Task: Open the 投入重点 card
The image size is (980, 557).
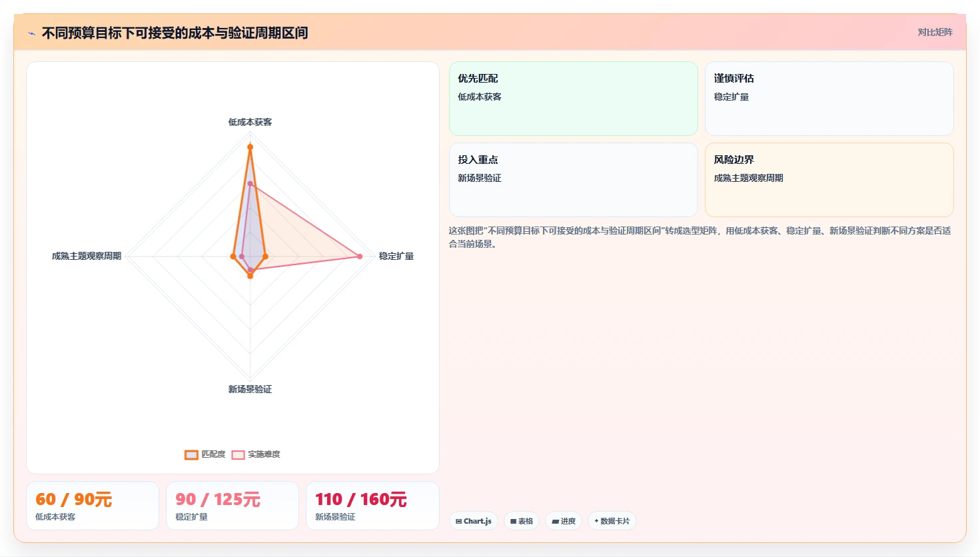Action: [574, 180]
